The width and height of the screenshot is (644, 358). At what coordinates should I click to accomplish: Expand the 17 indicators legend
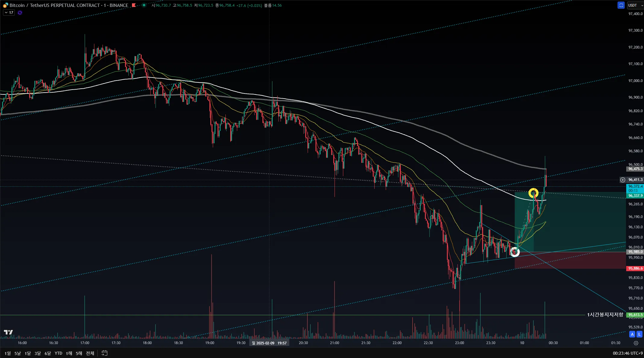point(9,13)
